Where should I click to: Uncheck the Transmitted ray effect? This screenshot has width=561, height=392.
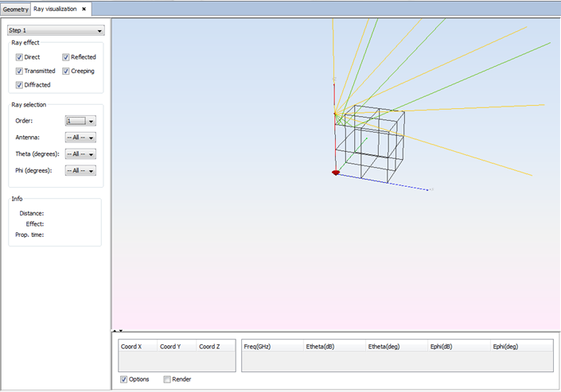click(19, 71)
